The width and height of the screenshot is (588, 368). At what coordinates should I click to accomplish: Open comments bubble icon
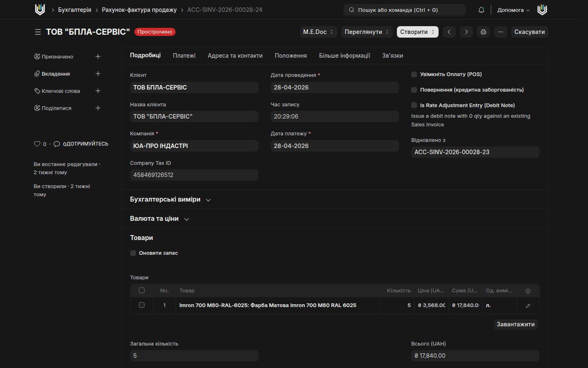[x=57, y=144]
